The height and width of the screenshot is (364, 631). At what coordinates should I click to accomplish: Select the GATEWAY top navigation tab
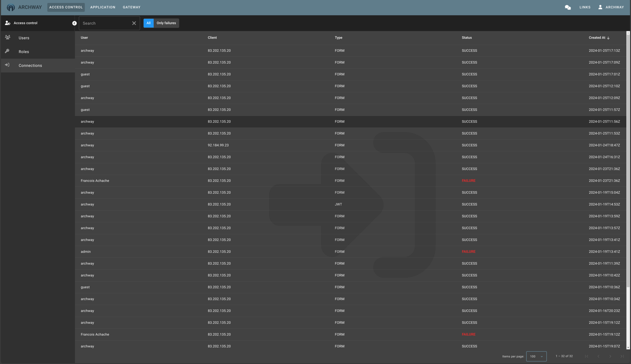coord(131,7)
